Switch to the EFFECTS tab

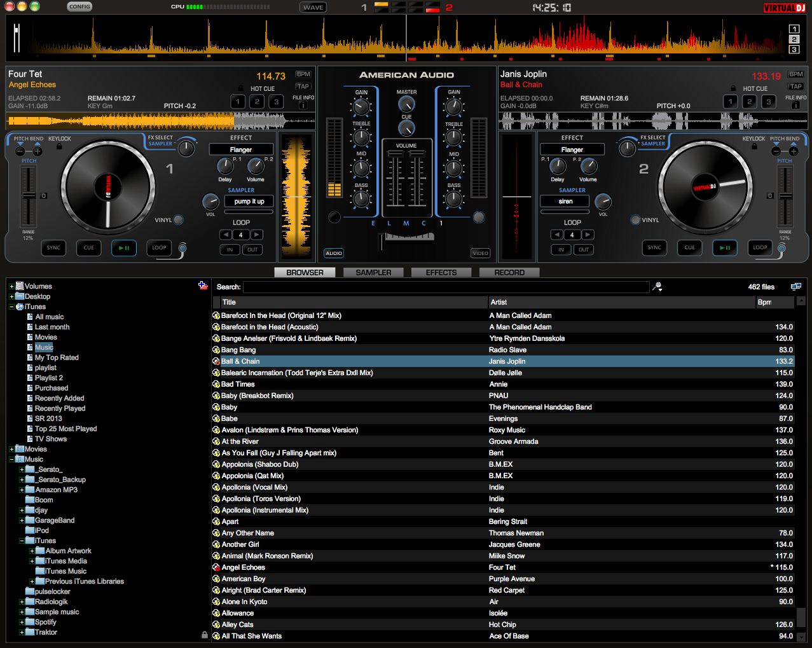click(441, 273)
